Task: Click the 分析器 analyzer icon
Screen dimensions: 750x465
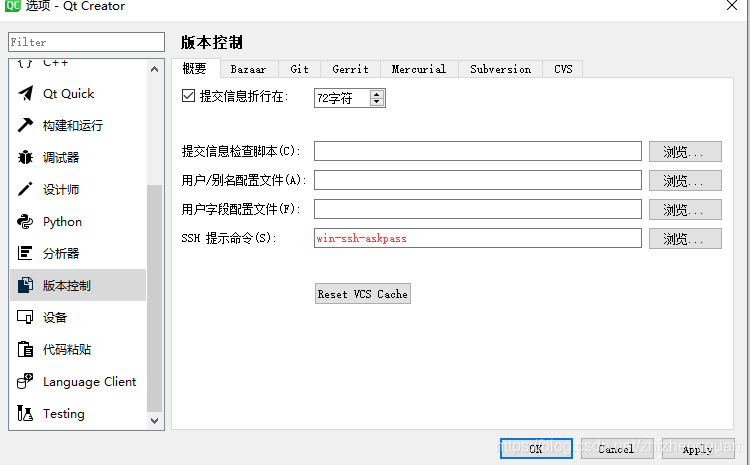Action: pyautogui.click(x=25, y=253)
